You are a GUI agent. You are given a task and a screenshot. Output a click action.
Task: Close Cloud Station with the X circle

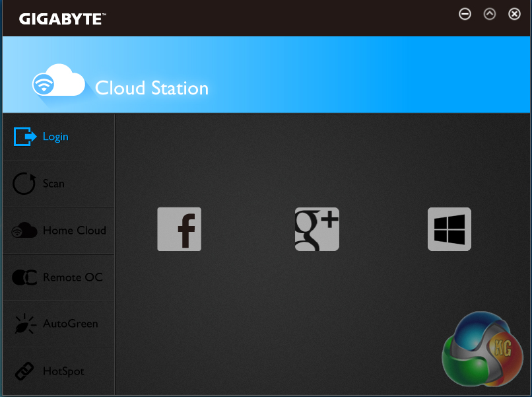[514, 14]
